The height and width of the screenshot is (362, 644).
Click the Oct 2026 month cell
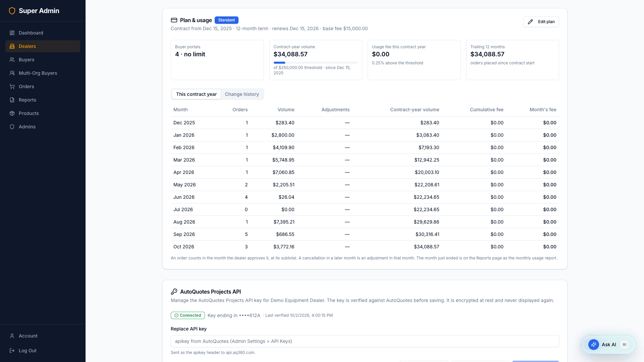[183, 247]
